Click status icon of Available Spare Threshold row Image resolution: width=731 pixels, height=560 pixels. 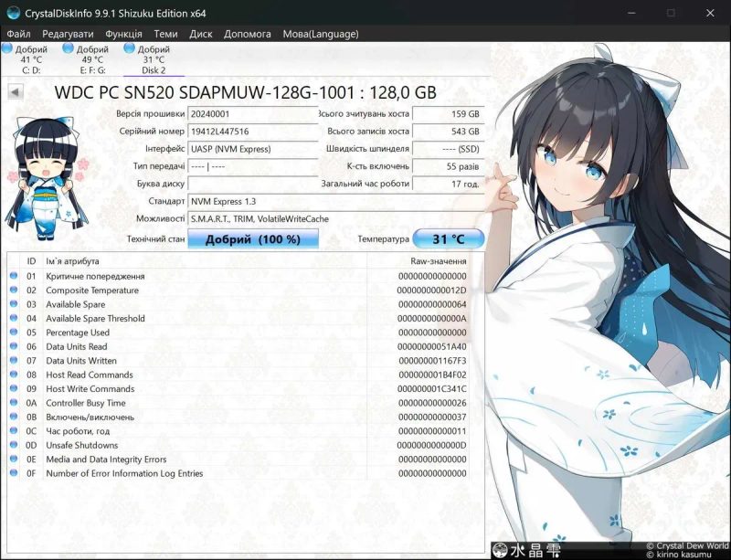(x=14, y=318)
